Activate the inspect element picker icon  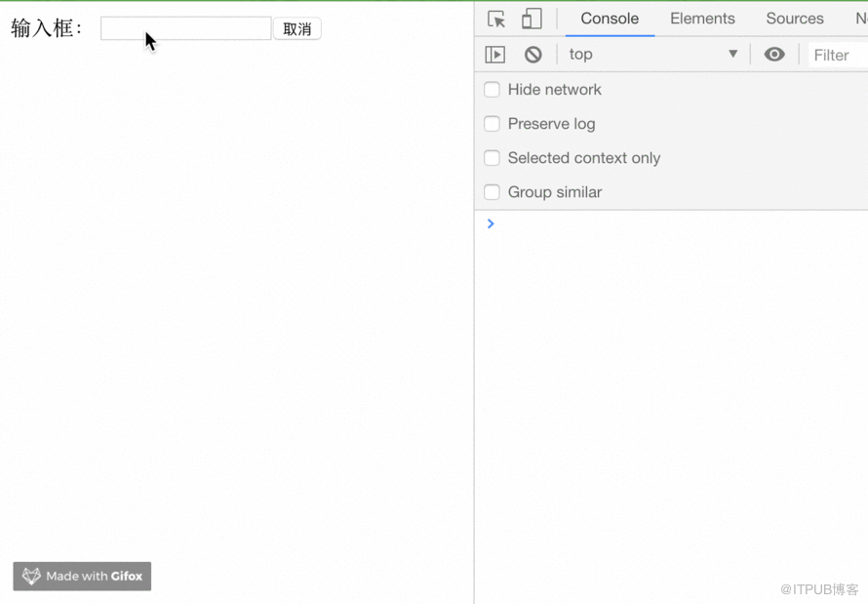click(x=496, y=19)
